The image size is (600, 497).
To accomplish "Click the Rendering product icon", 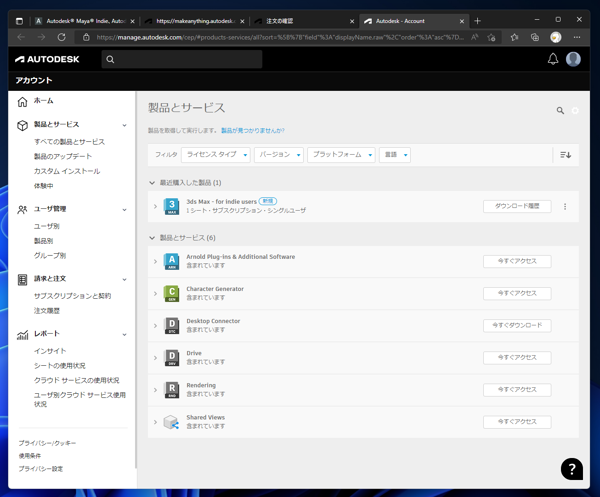I will tap(172, 390).
